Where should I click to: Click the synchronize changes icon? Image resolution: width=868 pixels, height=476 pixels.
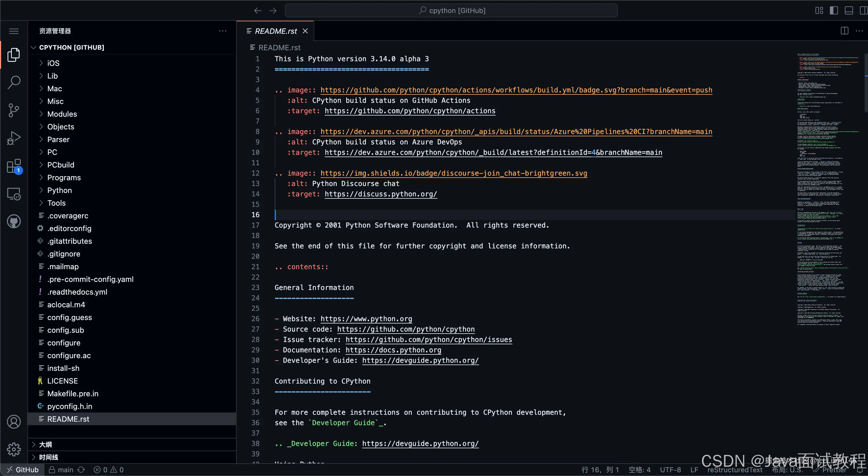point(81,470)
